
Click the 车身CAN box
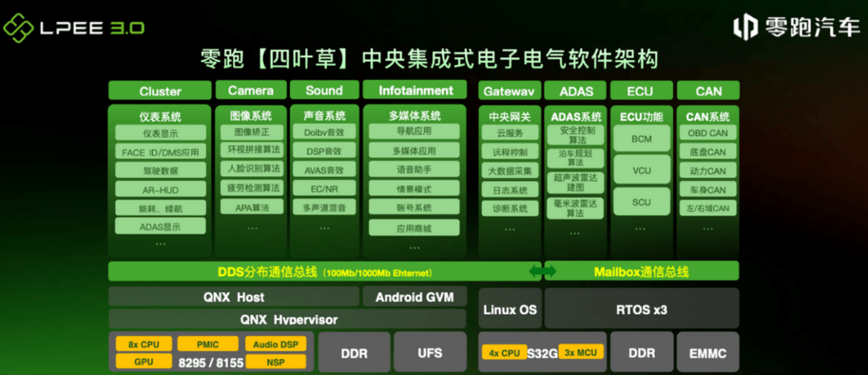click(x=708, y=189)
